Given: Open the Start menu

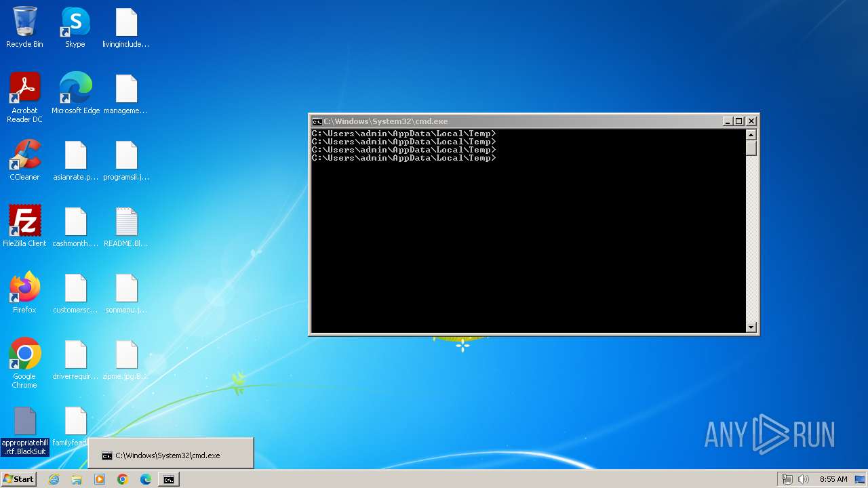Looking at the screenshot, I should 19,479.
